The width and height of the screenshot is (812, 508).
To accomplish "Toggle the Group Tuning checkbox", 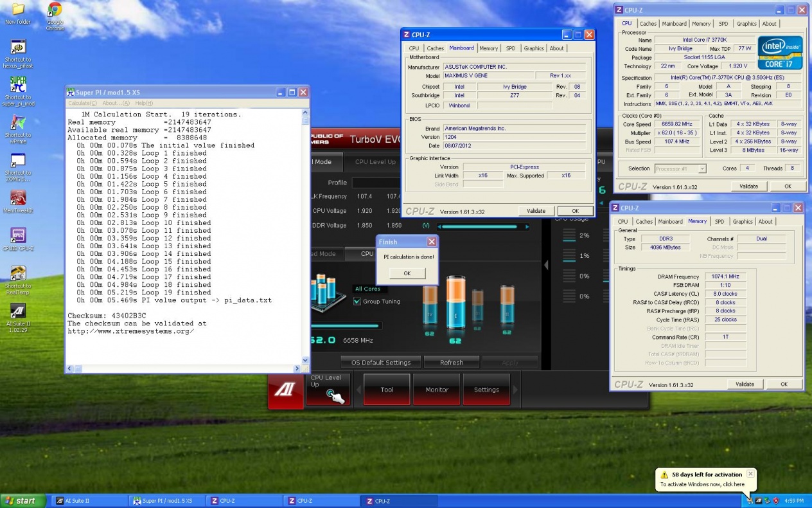I will tap(358, 302).
